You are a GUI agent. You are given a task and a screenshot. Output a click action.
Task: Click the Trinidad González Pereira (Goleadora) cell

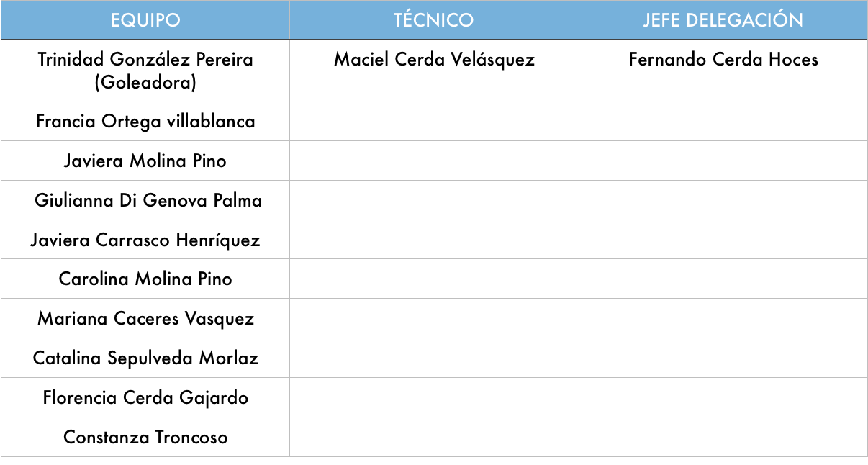[x=145, y=71]
